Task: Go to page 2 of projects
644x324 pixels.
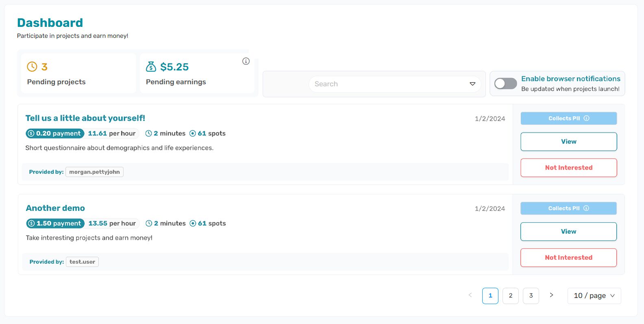Action: coord(511,296)
